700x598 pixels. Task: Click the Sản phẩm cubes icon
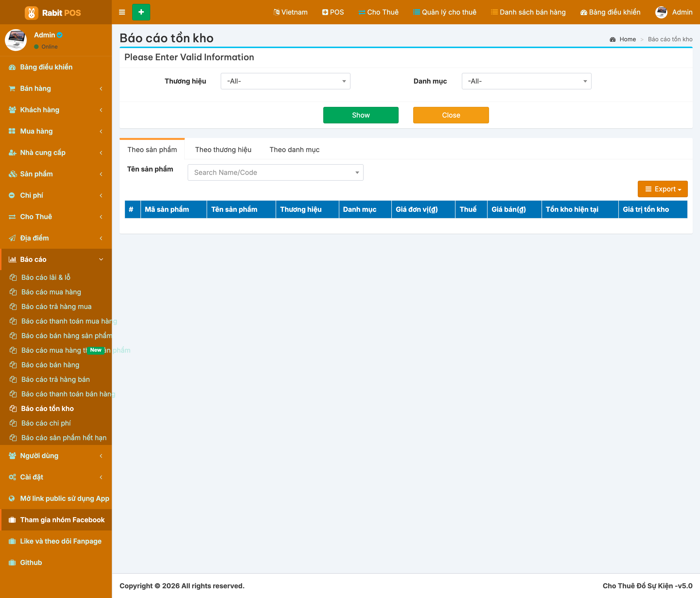[12, 174]
